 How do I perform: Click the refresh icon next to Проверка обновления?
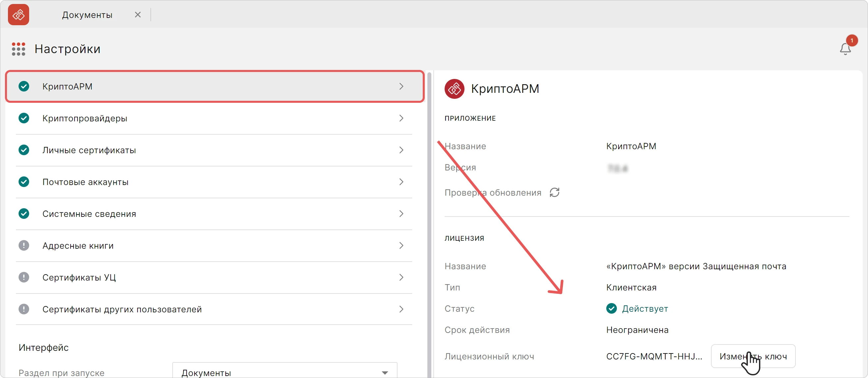tap(554, 193)
